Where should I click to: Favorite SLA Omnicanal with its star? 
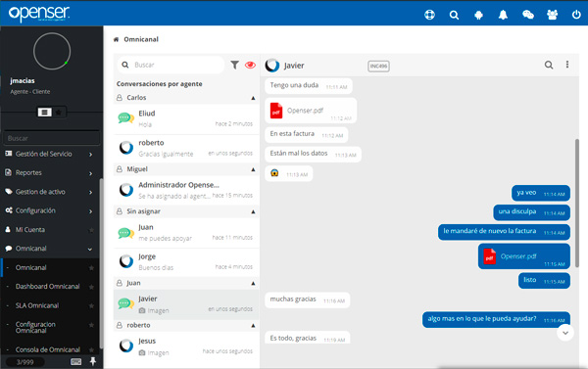[x=91, y=305]
